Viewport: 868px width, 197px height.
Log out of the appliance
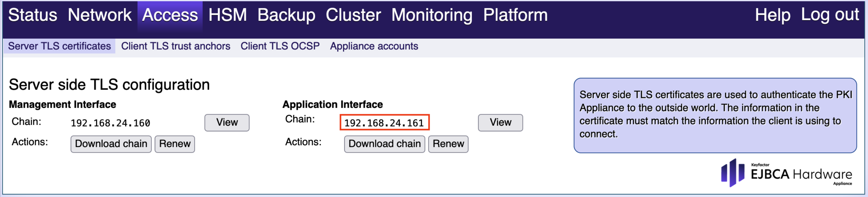point(830,15)
